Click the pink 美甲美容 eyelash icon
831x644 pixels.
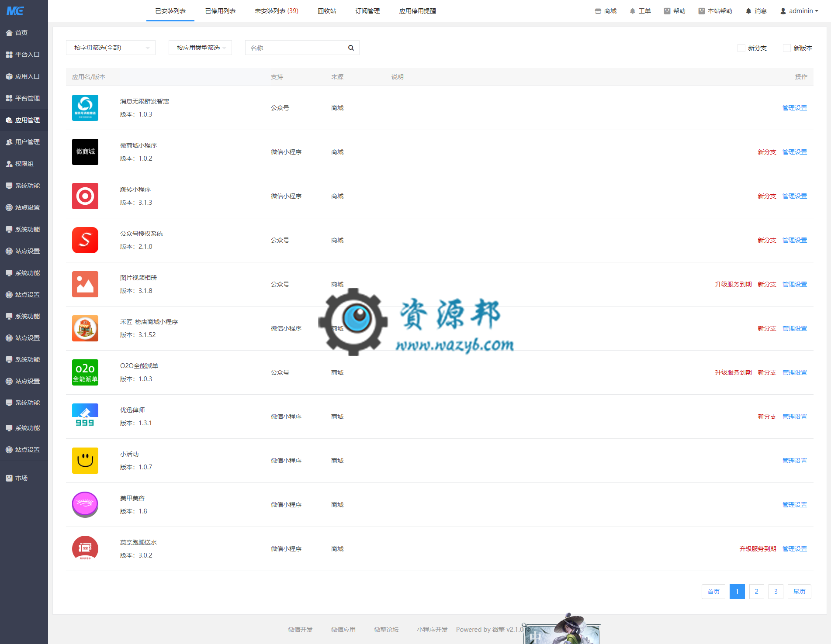[x=85, y=505]
